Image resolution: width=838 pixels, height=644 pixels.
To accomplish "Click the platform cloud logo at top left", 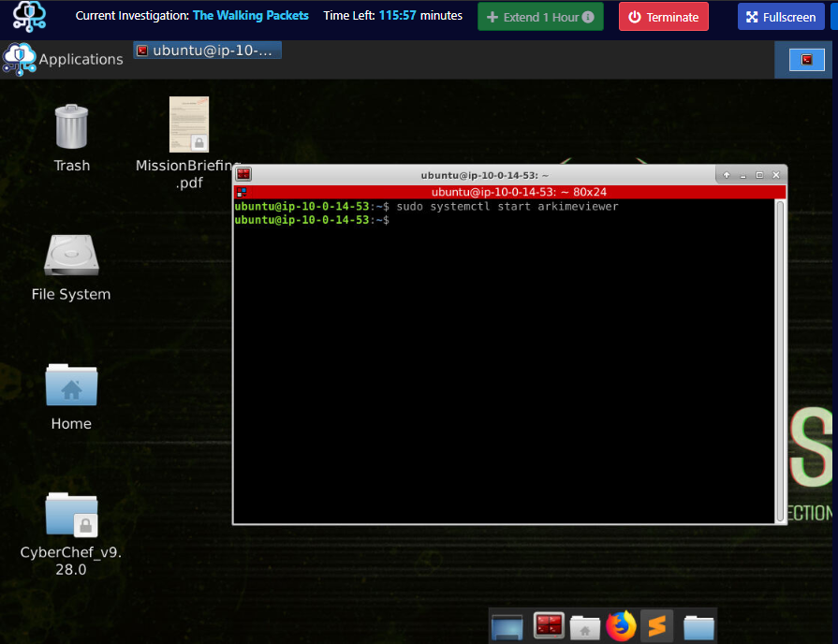I will [29, 17].
